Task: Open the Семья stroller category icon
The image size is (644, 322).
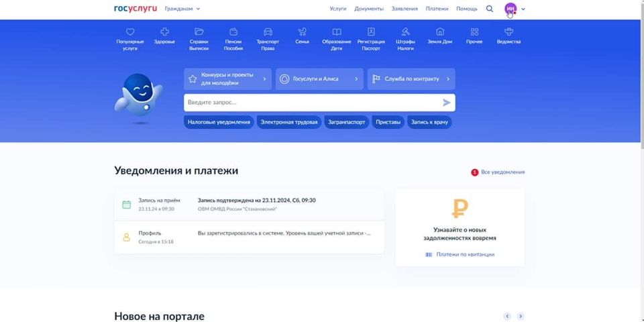Action: pos(302,32)
